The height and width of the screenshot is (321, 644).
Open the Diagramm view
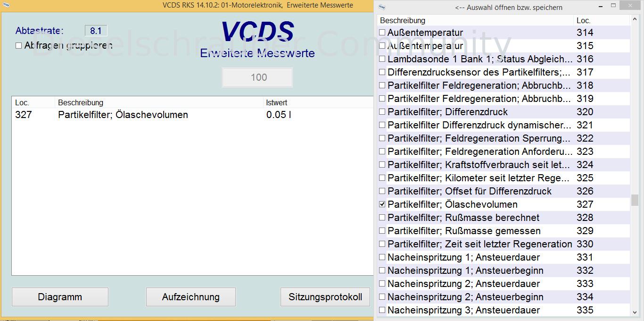(x=60, y=297)
